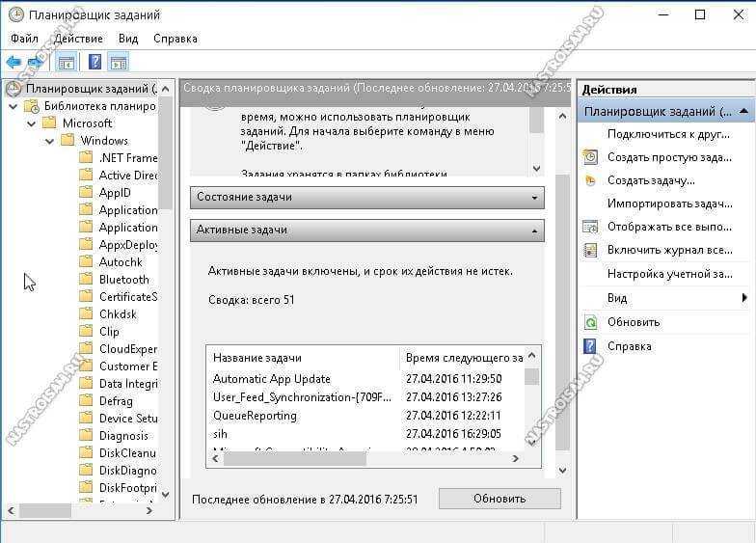
Task: Click the Clip folder icon
Action: tap(86, 332)
